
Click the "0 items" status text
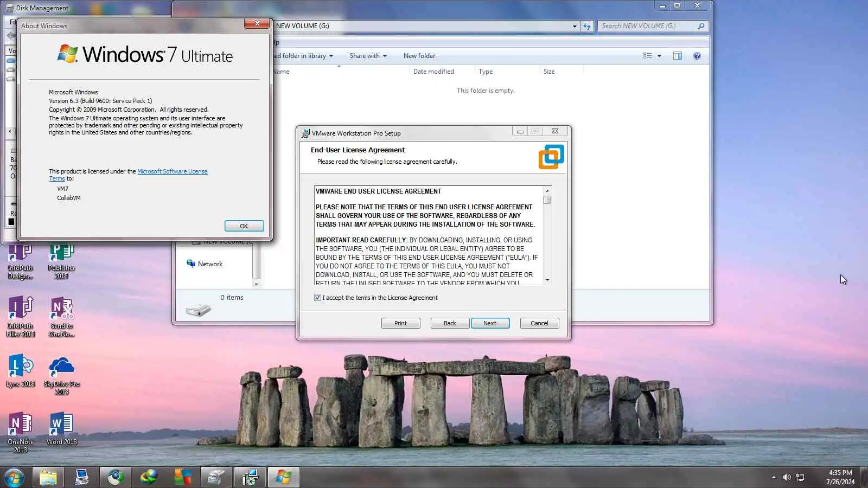232,298
